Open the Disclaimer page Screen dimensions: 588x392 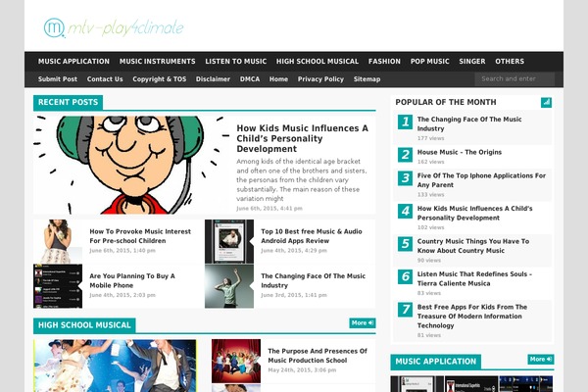213,79
